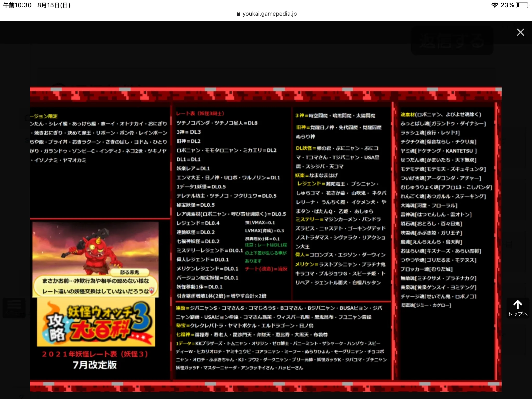
Task: Tap the レジェンド=DL0.4 line
Action: point(198,223)
